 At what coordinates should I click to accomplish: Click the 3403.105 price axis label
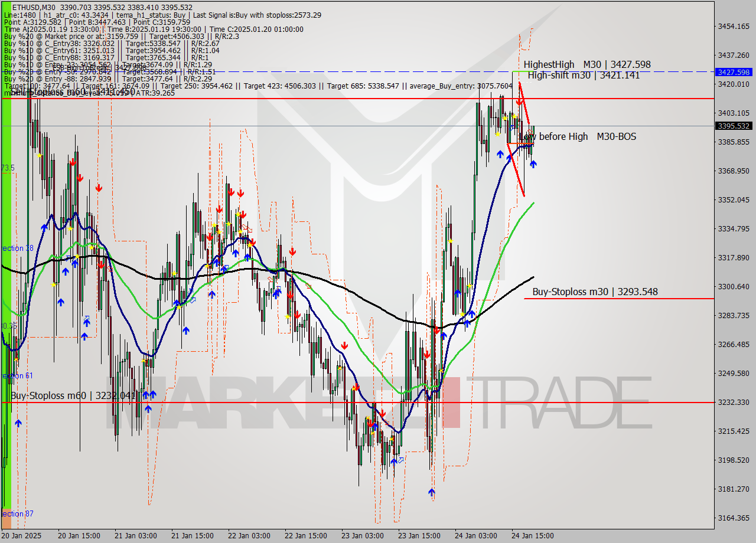[733, 113]
